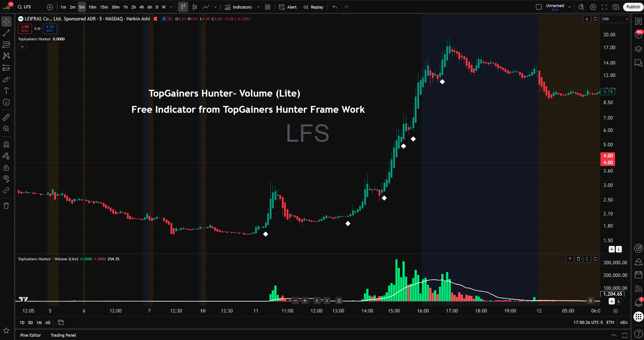This screenshot has width=644, height=340.
Task: Select the crosshair cursor tool
Action: (6, 21)
